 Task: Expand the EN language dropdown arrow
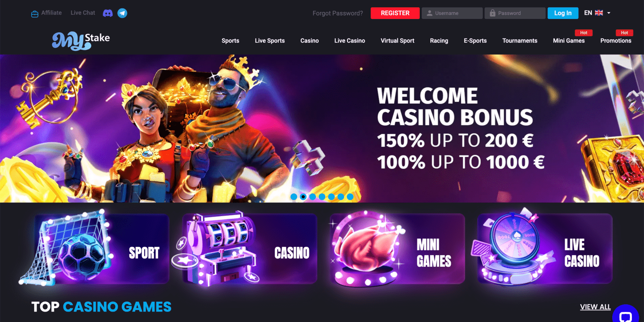pyautogui.click(x=609, y=13)
